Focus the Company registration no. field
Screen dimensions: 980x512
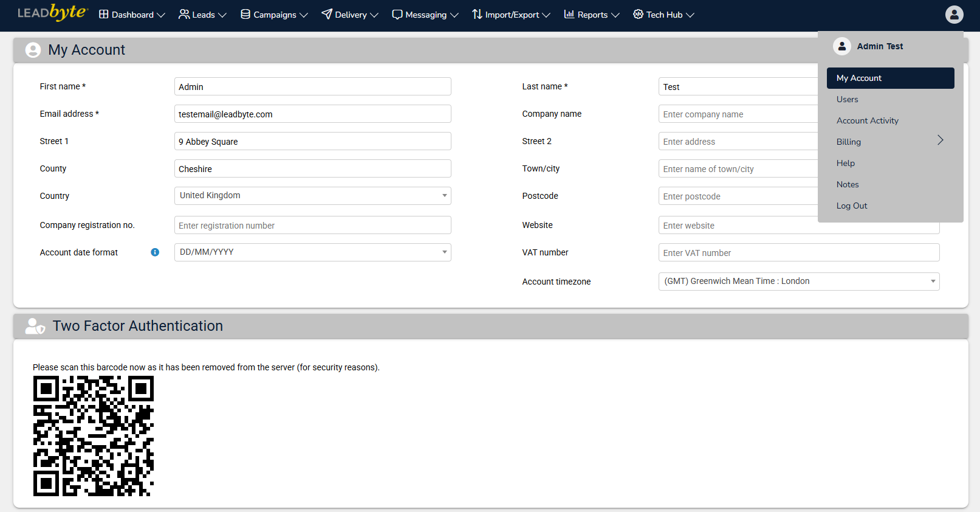(313, 225)
